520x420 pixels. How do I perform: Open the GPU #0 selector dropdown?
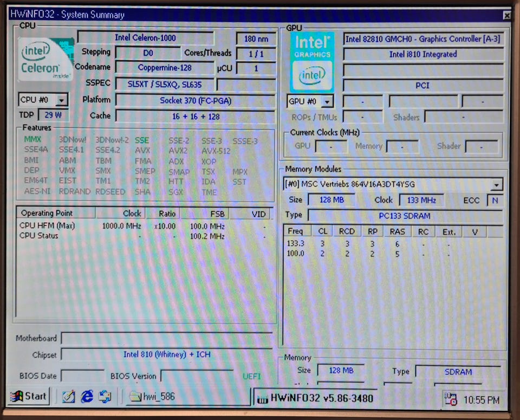pos(327,101)
